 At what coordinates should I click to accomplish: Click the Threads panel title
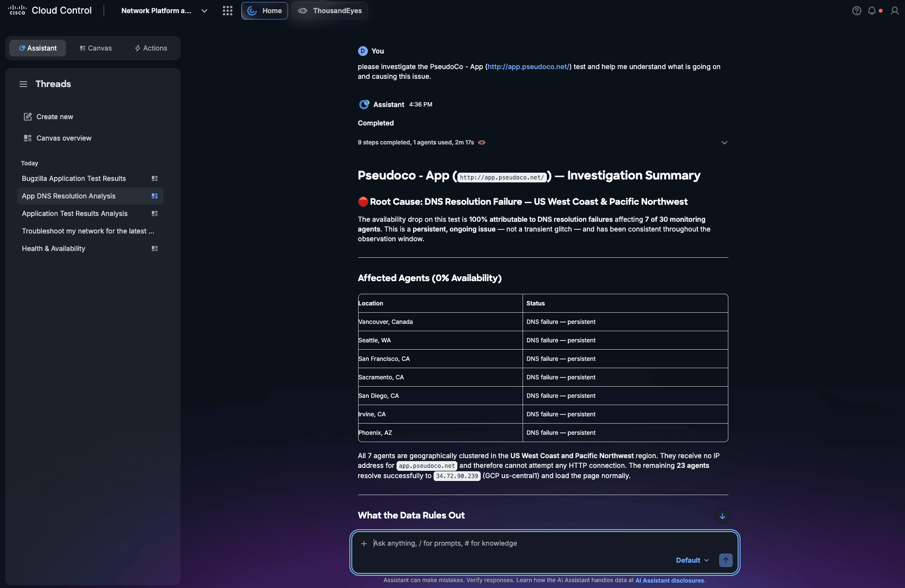(53, 84)
